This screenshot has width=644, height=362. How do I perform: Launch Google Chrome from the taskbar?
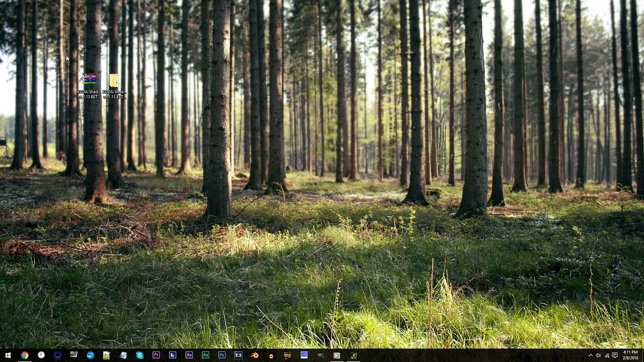(x=25, y=355)
